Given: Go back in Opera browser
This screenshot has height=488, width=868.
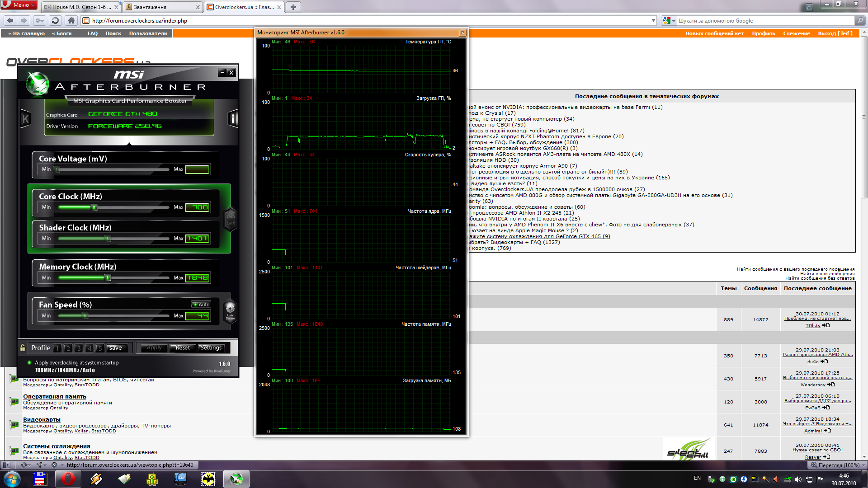Looking at the screenshot, I should tap(10, 20).
